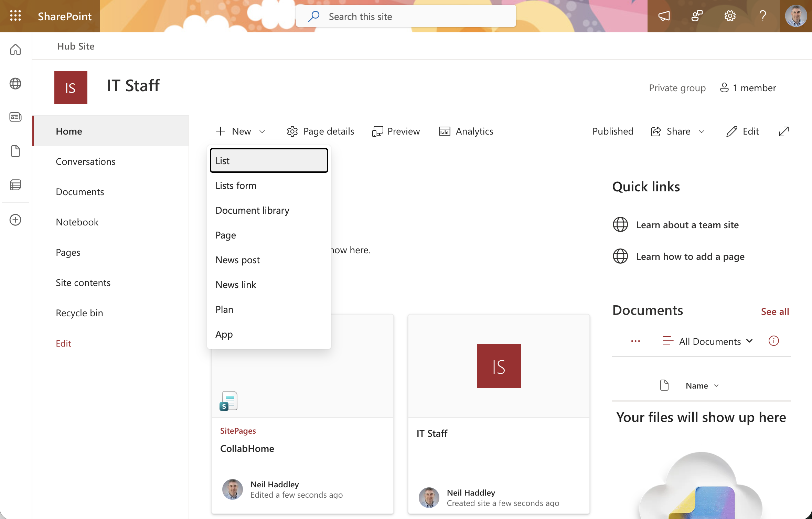Click Edit link below site navigation
Screen dimensions: 812x519
[x=63, y=343]
